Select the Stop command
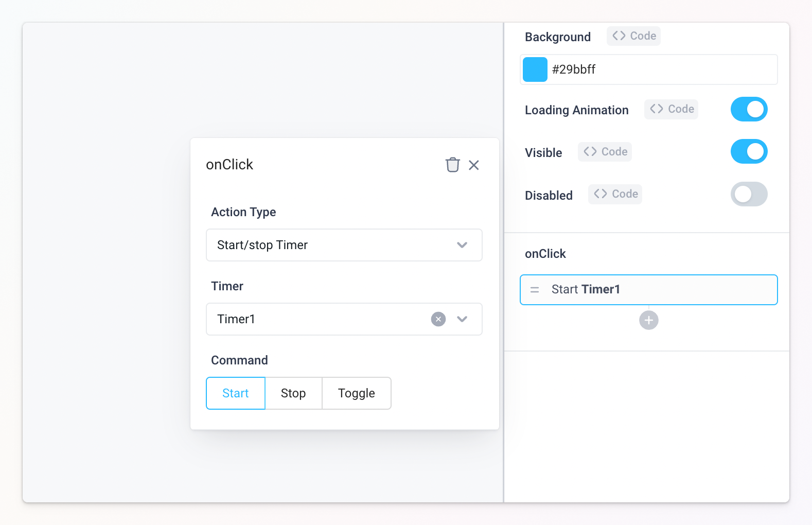 pyautogui.click(x=293, y=393)
